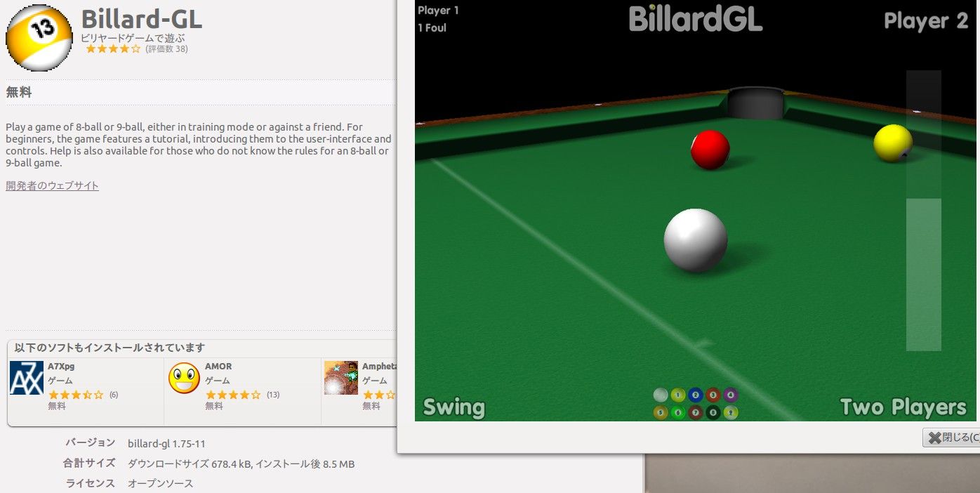
Task: Click the billard-gl 1.75-11 version value
Action: pyautogui.click(x=166, y=444)
